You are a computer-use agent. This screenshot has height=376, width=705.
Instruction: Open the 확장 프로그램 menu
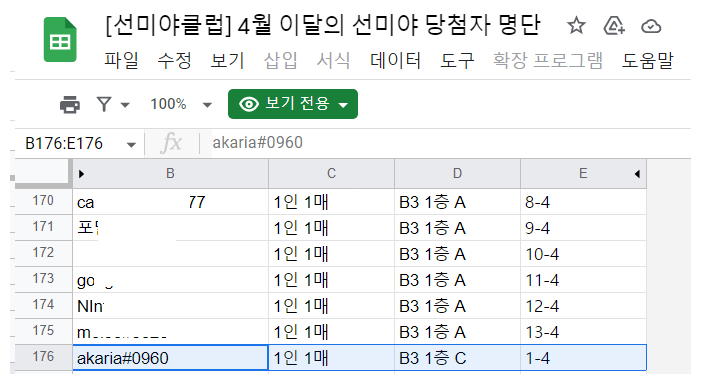point(548,60)
